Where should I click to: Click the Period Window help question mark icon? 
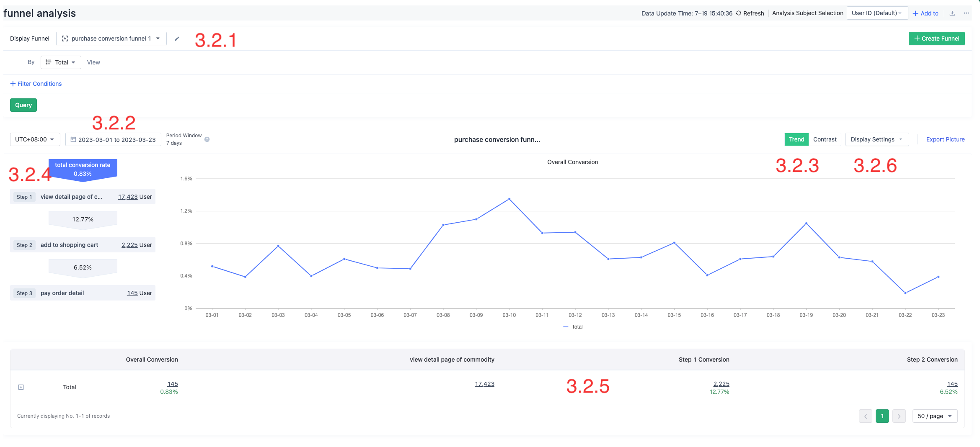coord(207,139)
